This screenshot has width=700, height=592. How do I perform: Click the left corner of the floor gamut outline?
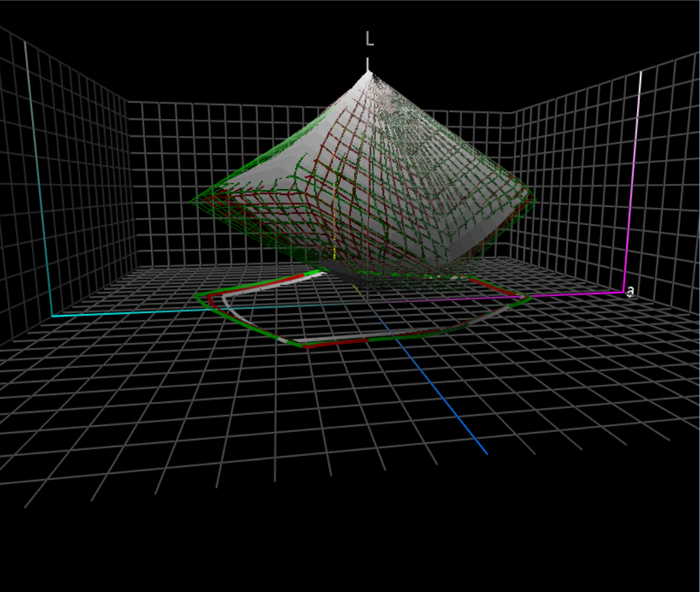(x=197, y=297)
